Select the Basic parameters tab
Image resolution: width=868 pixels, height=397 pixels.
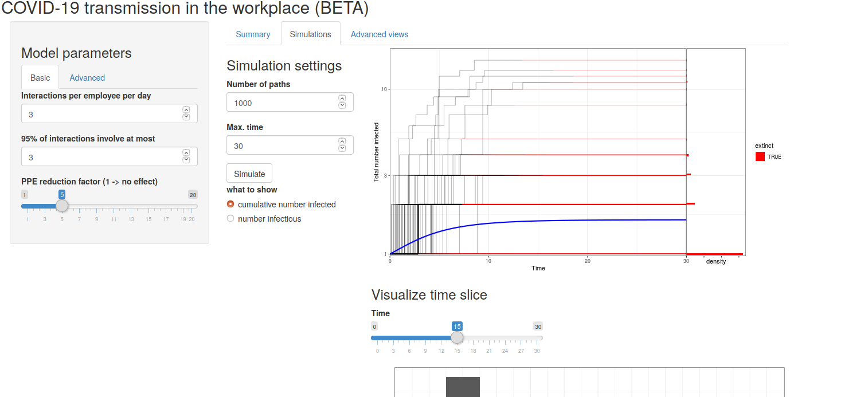[x=40, y=78]
